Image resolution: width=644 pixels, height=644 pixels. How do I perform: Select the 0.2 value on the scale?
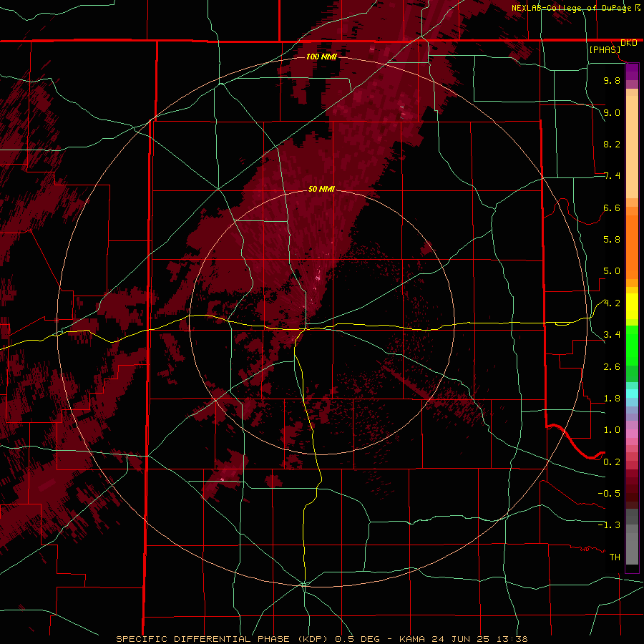click(x=612, y=462)
